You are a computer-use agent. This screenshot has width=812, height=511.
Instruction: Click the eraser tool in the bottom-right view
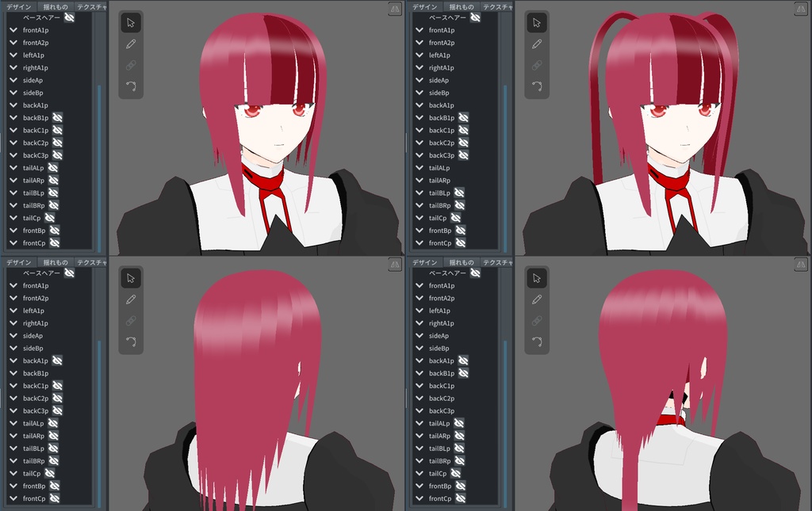[537, 321]
